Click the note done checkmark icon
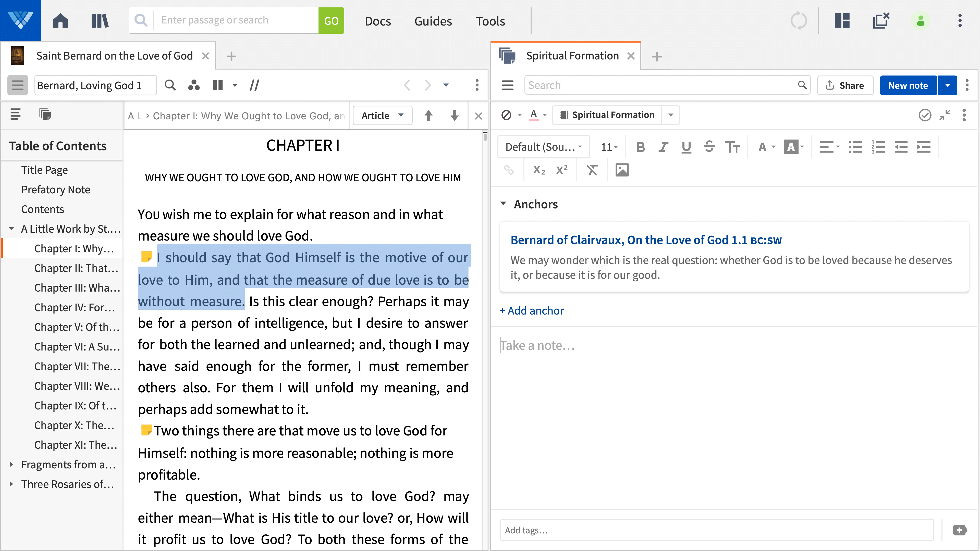This screenshot has height=551, width=980. [925, 115]
